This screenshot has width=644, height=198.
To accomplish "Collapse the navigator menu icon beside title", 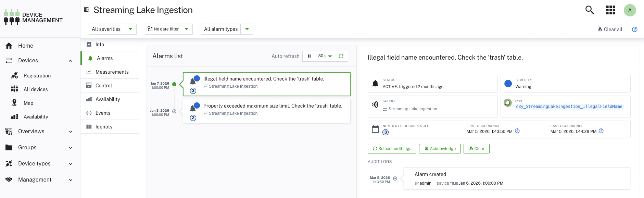I will [x=86, y=10].
